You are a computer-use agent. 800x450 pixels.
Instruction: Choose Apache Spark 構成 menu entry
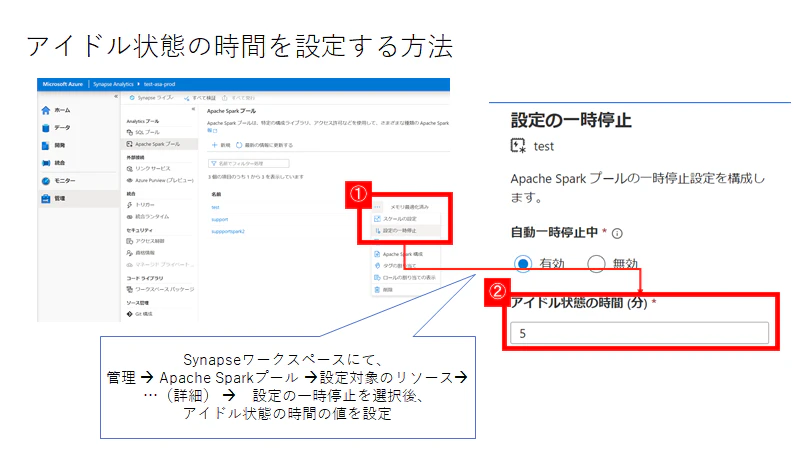[x=406, y=254]
